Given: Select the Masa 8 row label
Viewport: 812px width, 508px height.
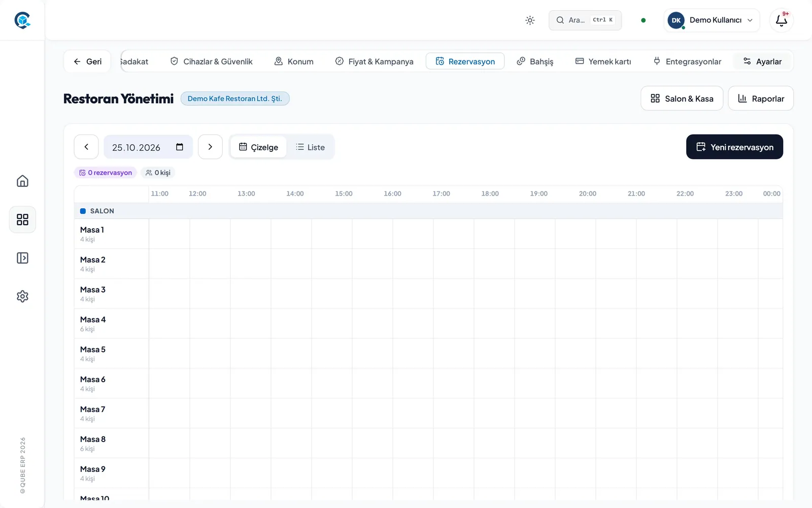Looking at the screenshot, I should pos(112,443).
